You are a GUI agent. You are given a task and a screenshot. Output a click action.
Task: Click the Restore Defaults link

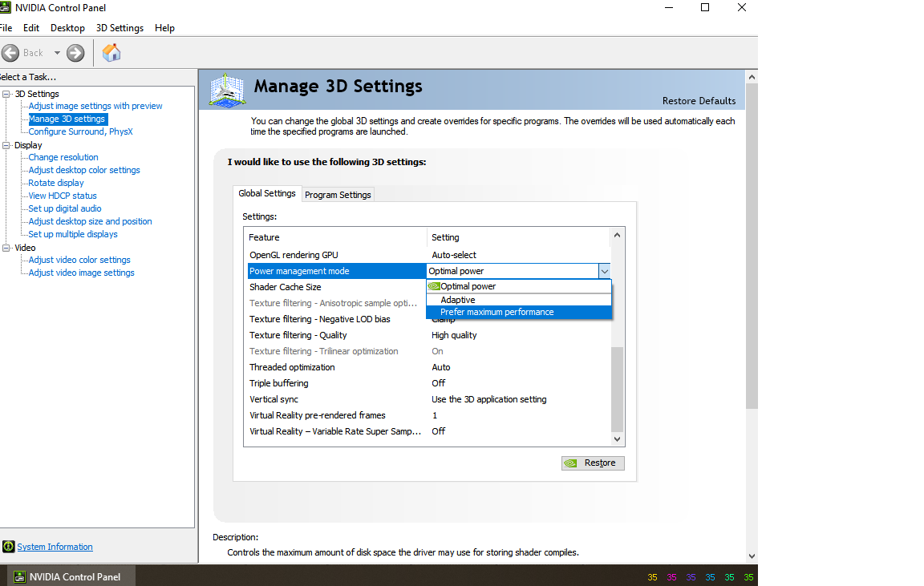(698, 101)
